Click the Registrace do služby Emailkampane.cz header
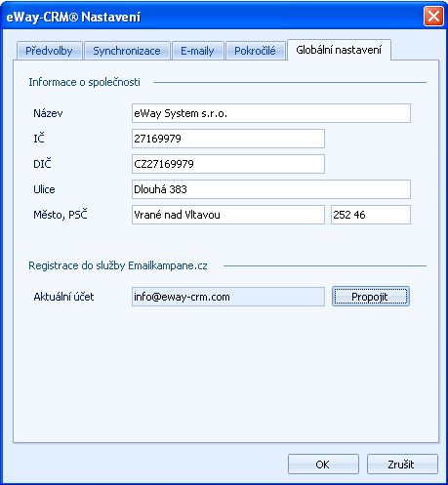 [118, 265]
